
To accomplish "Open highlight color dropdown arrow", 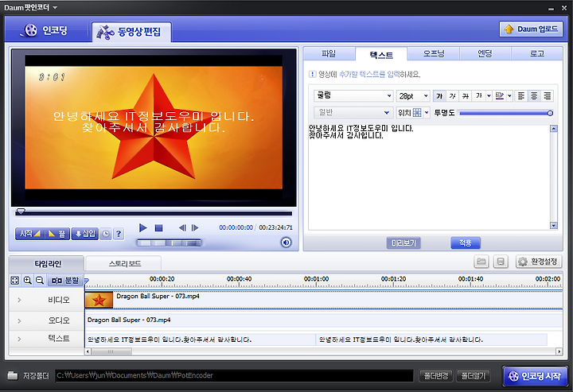I will point(509,96).
